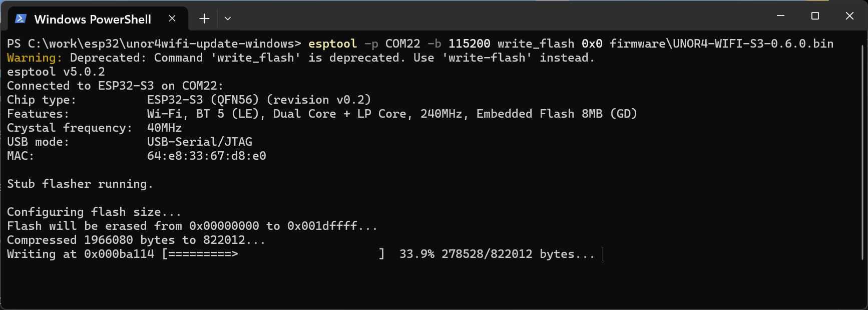Open a new tab with plus button
The width and height of the screenshot is (868, 310).
(204, 19)
